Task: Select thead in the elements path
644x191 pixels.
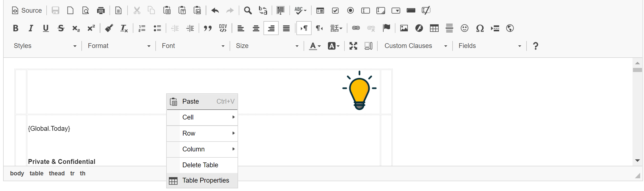Action: (x=57, y=173)
